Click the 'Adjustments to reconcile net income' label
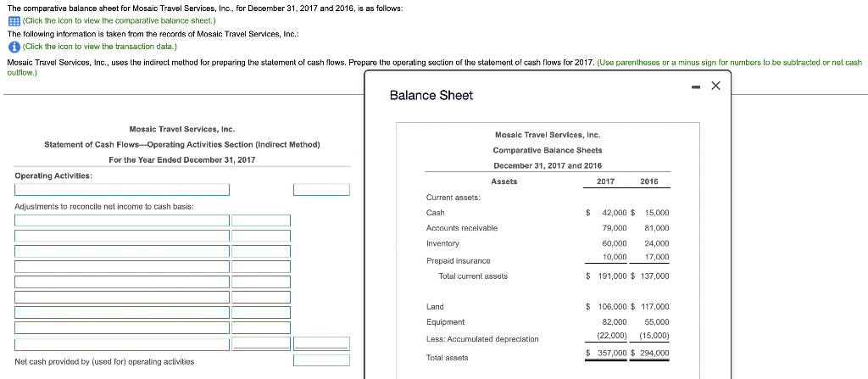Screen dimensions: 868x379 pyautogui.click(x=104, y=207)
